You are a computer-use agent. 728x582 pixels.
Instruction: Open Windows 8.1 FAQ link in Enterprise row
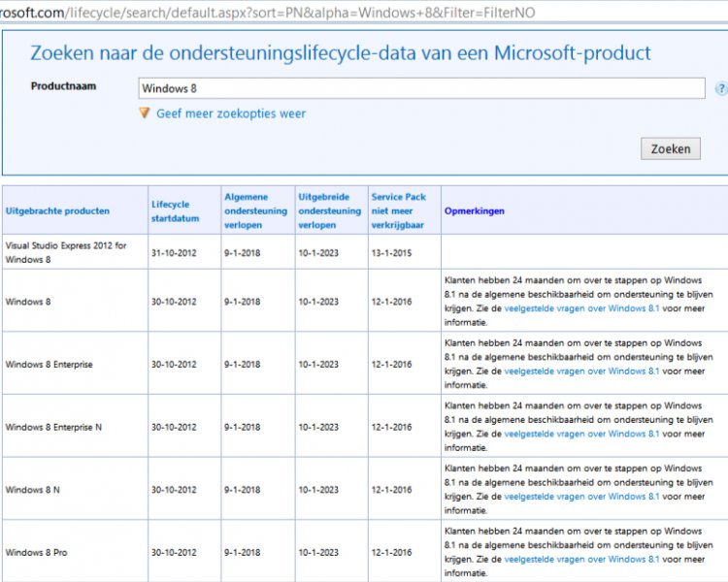(581, 371)
